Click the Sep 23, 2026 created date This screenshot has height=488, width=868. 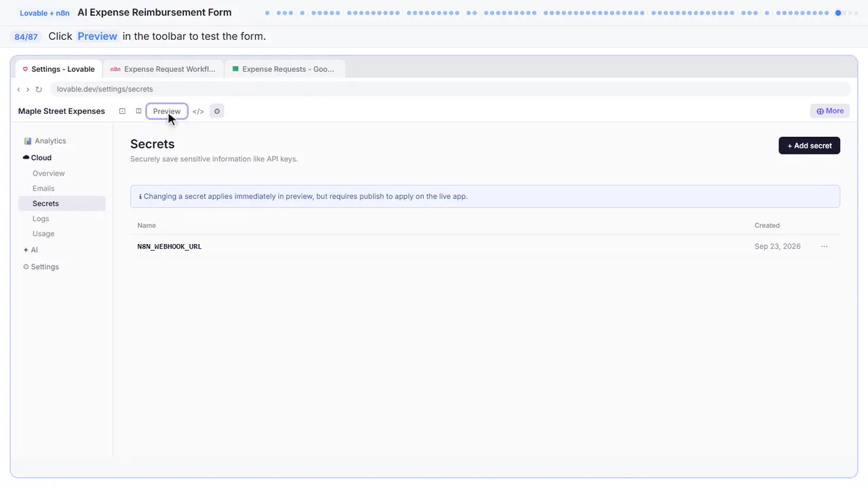[x=777, y=247]
